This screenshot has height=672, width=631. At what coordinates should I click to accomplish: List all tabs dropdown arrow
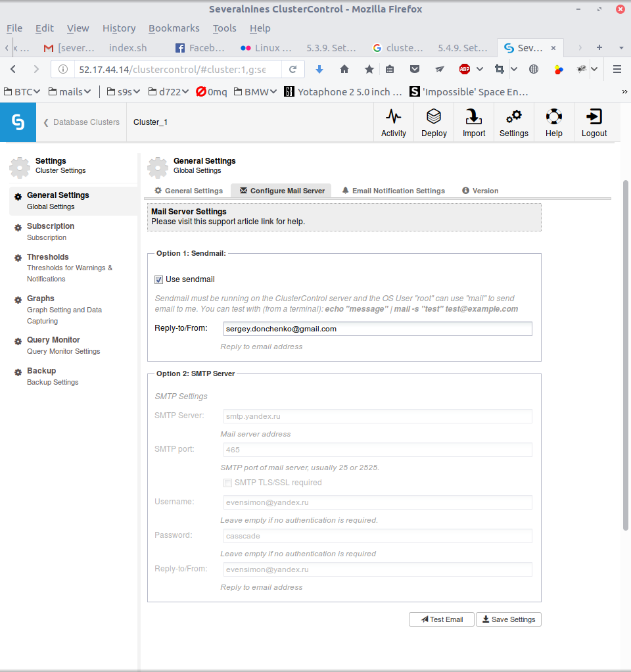pyautogui.click(x=621, y=47)
